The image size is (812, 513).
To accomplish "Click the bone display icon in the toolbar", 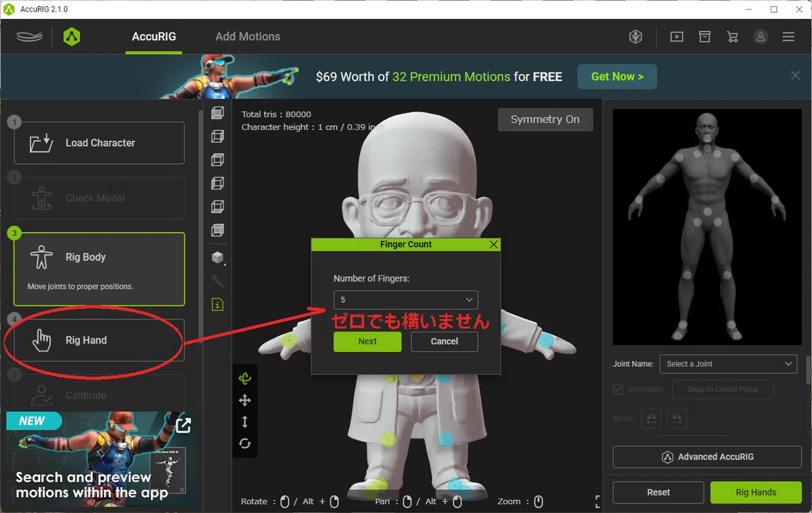I will 217,281.
